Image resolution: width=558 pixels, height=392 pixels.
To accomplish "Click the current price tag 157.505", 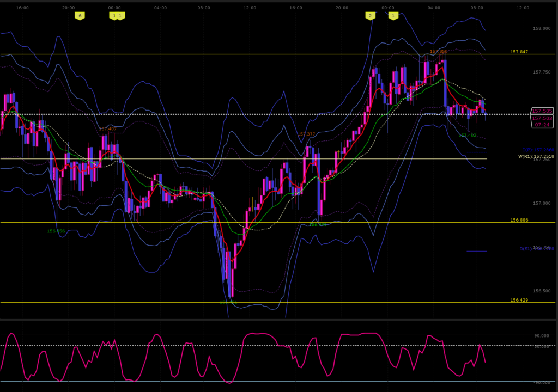I will coord(542,111).
